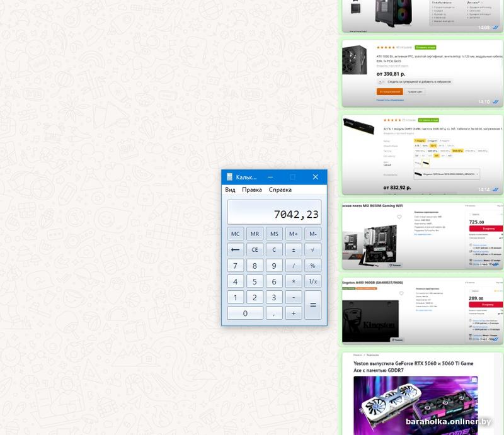Click the square root button
The image size is (504, 435).
tap(312, 249)
